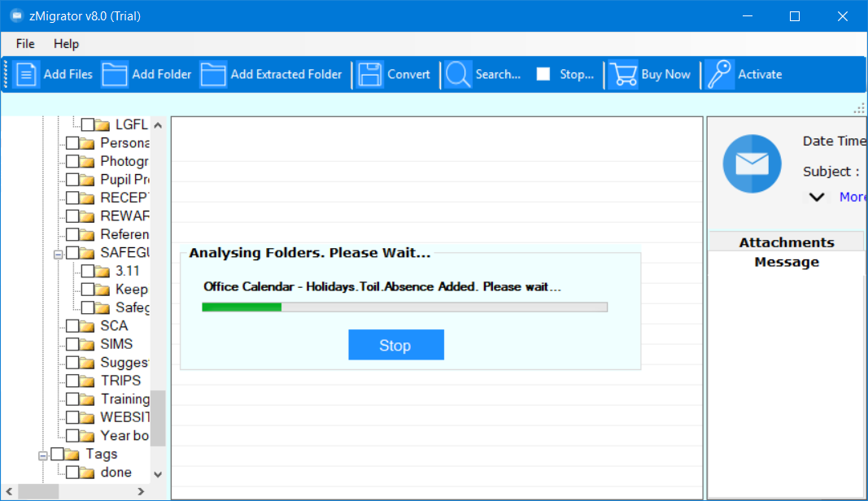Click the zMigrator app icon in title bar
The image size is (868, 501).
(16, 16)
